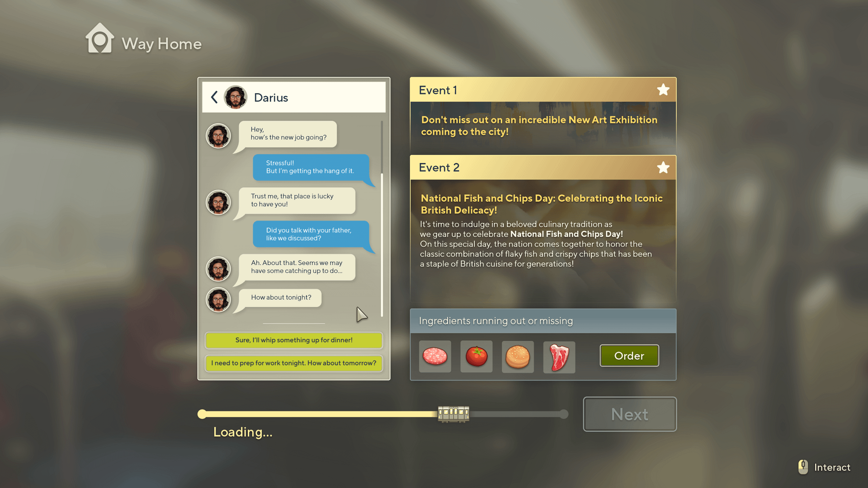868x488 pixels.
Task: Select 'I need to prep for work tonight'
Action: [293, 363]
